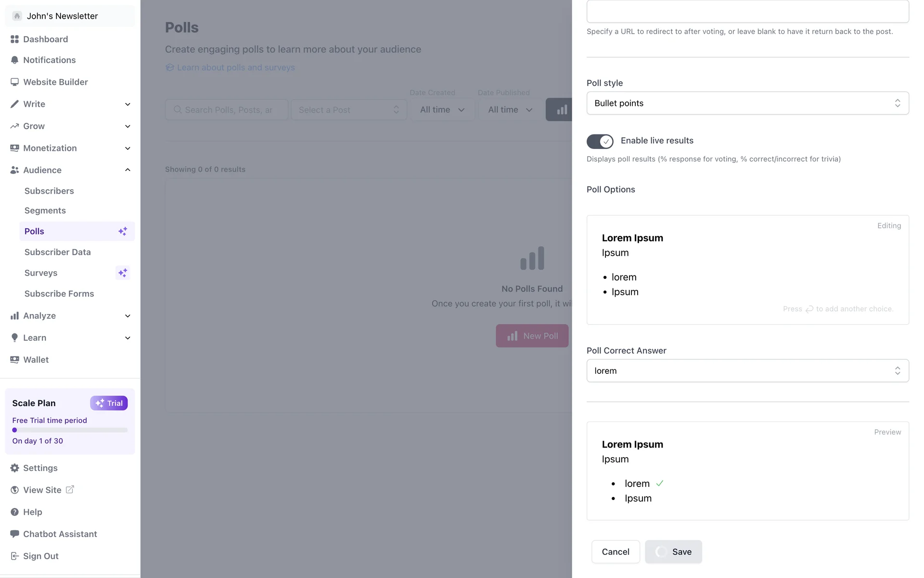Click the Free Trial progress bar
Image resolution: width=924 pixels, height=578 pixels.
[70, 430]
